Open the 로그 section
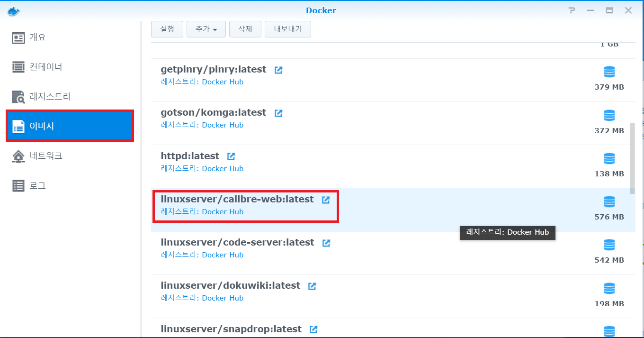The height and width of the screenshot is (338, 644). 70,185
